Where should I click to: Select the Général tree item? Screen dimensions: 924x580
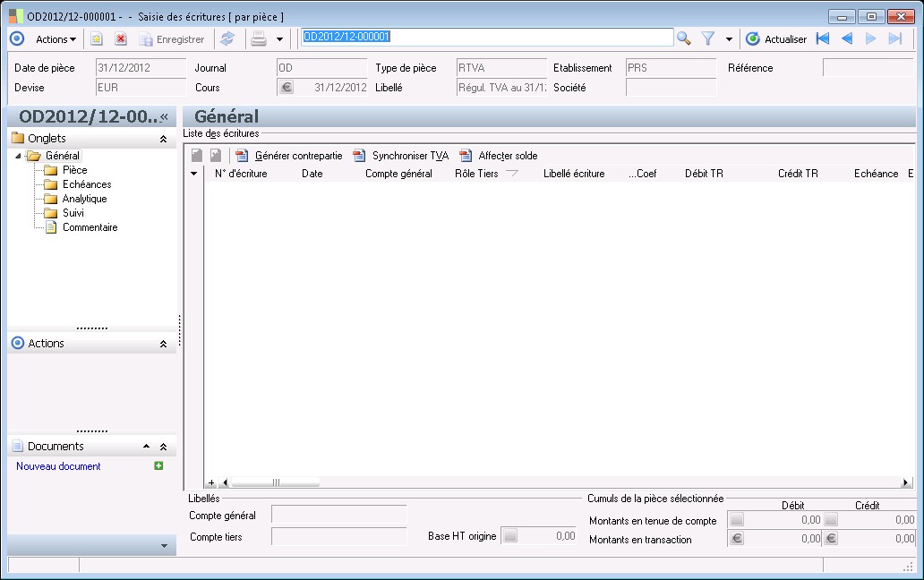(63, 156)
